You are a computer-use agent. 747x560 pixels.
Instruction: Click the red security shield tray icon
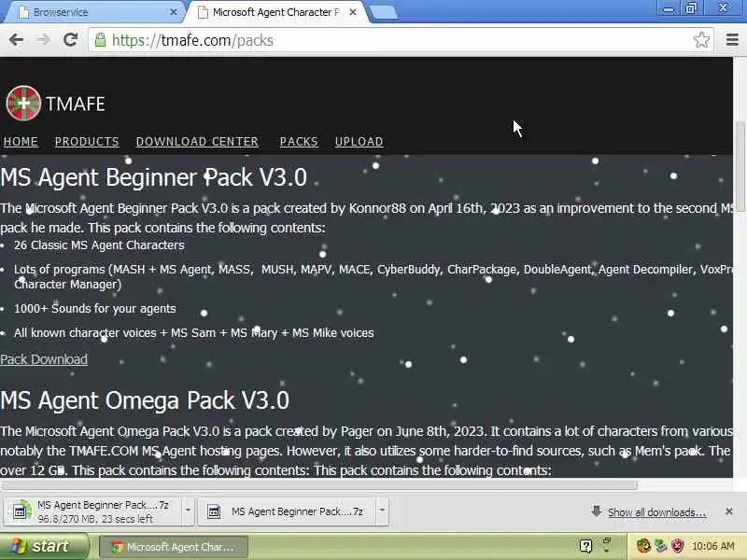coord(677,546)
